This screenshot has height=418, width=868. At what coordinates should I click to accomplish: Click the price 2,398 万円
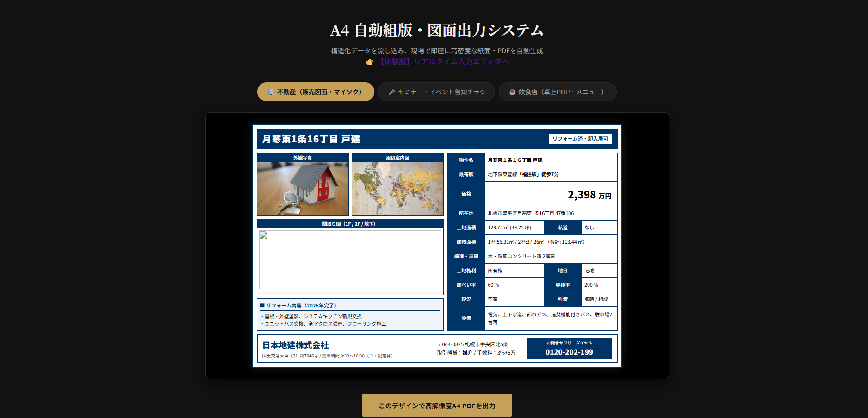click(589, 195)
